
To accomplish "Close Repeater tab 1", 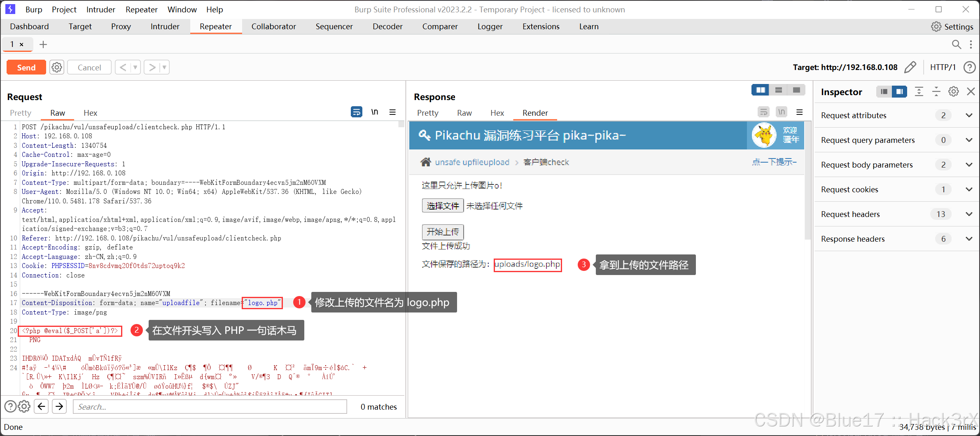I will click(x=21, y=44).
